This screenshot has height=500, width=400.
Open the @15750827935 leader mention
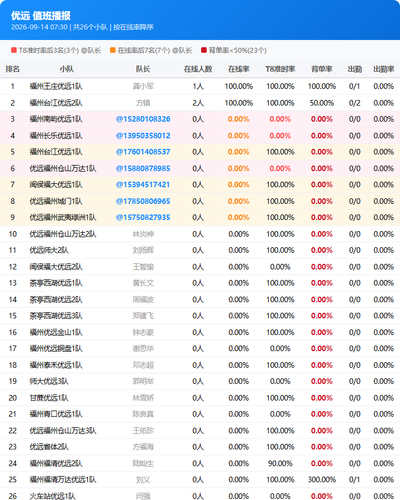[143, 217]
